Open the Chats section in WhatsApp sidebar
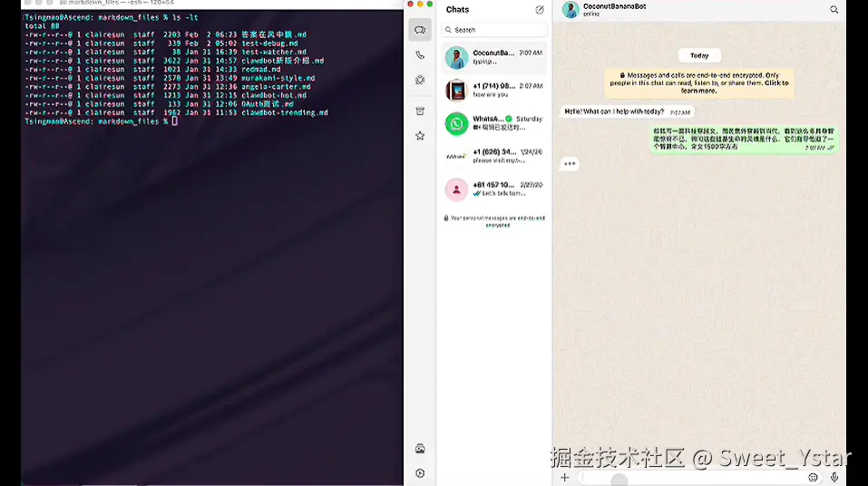Viewport: 868px width, 486px height. coord(420,30)
